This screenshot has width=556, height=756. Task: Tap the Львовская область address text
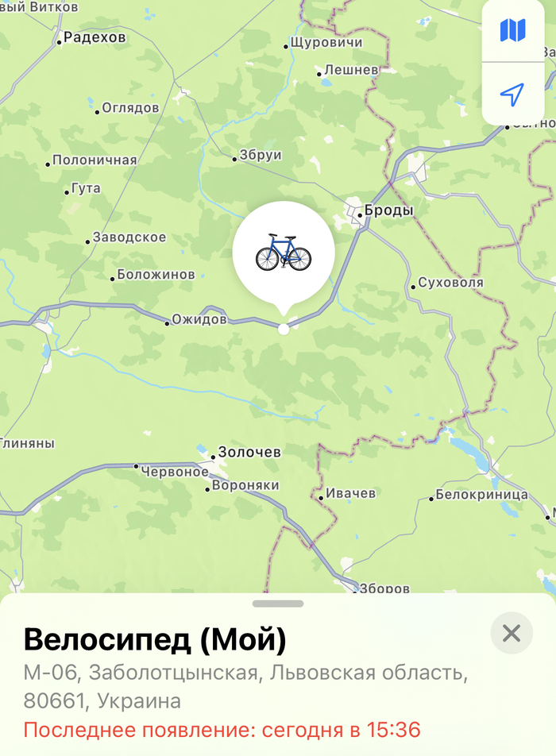click(x=369, y=673)
